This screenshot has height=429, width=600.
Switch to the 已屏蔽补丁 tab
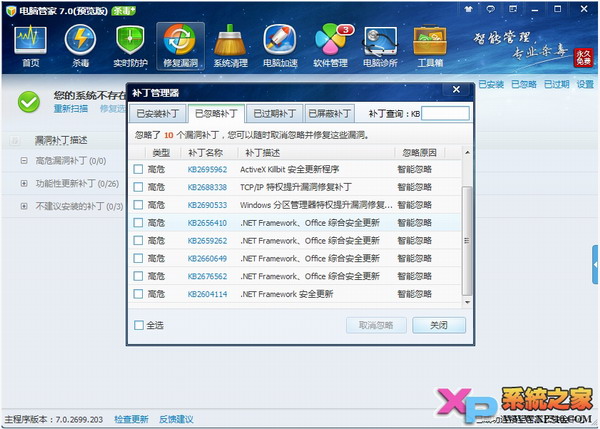pos(329,114)
